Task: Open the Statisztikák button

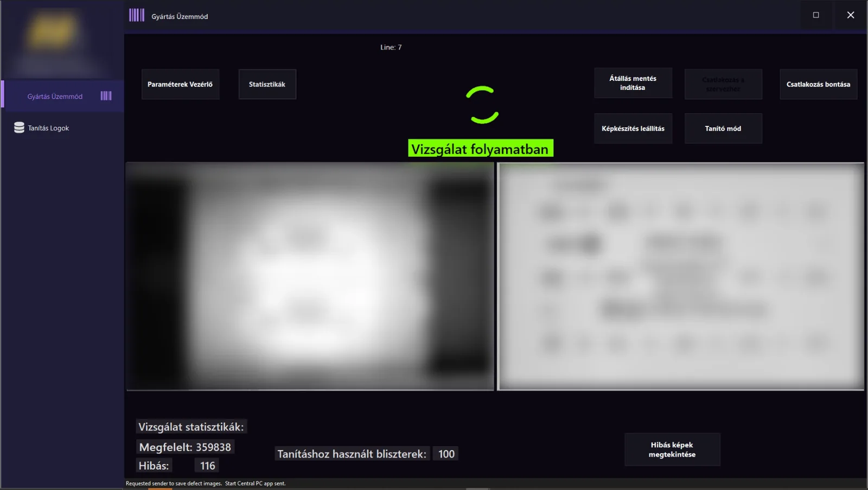Action: tap(267, 84)
